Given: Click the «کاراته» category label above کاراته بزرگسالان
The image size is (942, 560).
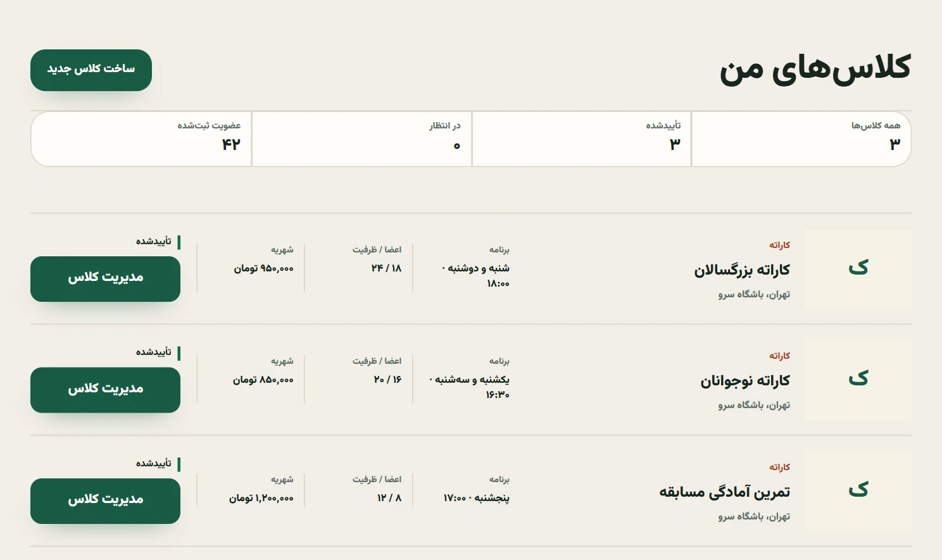Looking at the screenshot, I should (780, 245).
